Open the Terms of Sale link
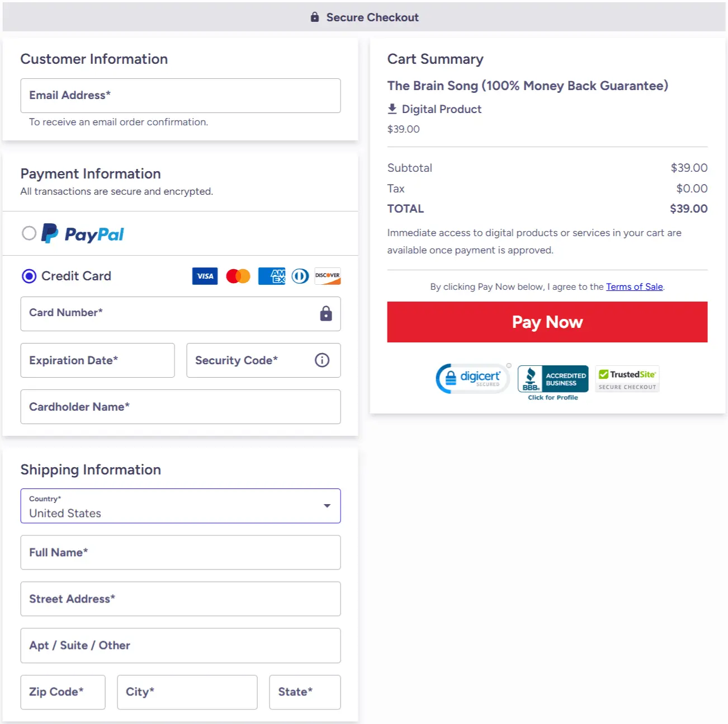Viewport: 728px width, 724px height. click(x=634, y=286)
